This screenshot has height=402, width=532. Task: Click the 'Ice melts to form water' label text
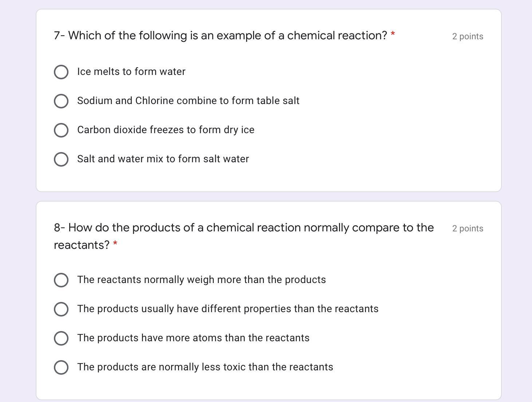[x=131, y=72]
